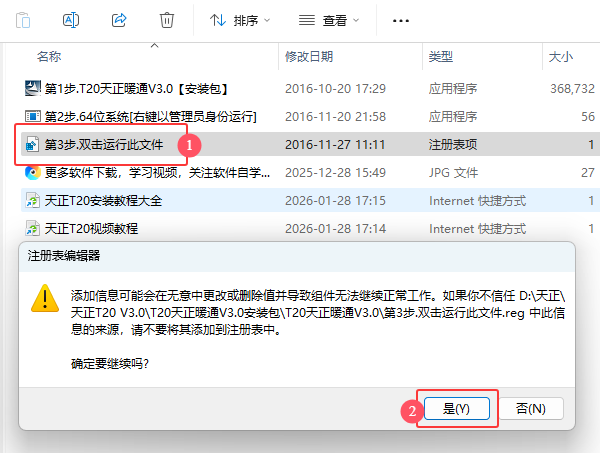The height and width of the screenshot is (453, 600).
Task: Click the 第1步.T20天正暖通V3.0 installer icon
Action: (33, 88)
